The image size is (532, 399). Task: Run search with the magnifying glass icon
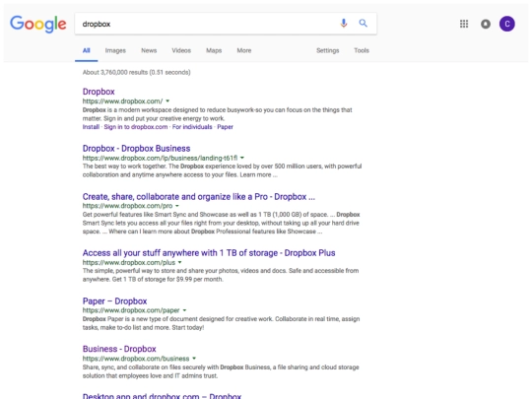tap(363, 23)
